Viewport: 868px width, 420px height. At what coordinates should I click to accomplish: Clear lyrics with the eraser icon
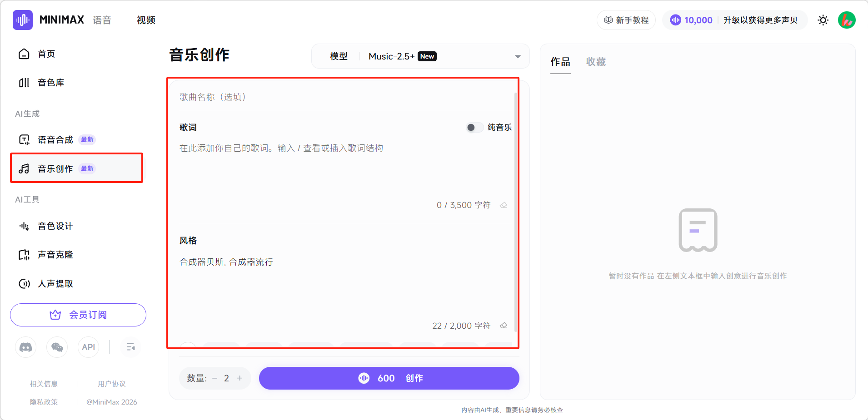point(504,205)
